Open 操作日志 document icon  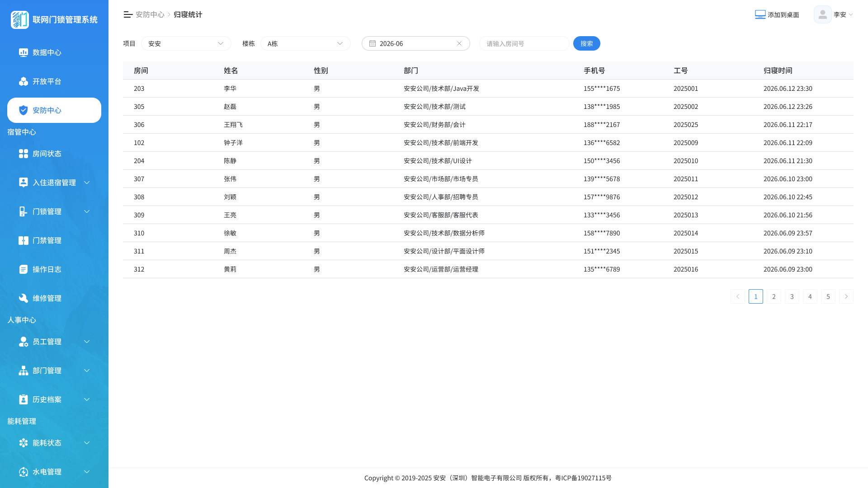(24, 269)
